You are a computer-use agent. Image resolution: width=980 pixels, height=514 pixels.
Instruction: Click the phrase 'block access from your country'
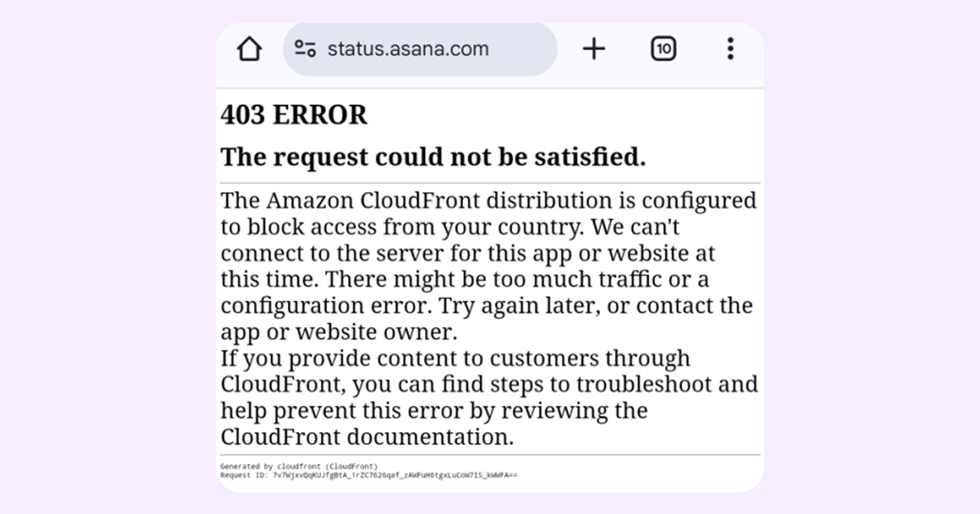[415, 227]
